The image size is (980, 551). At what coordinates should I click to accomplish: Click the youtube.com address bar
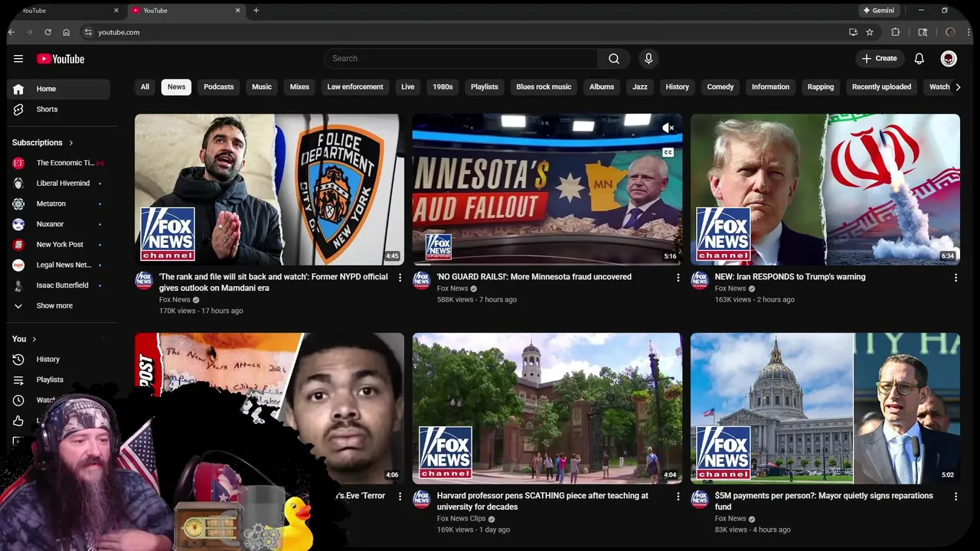pyautogui.click(x=459, y=32)
